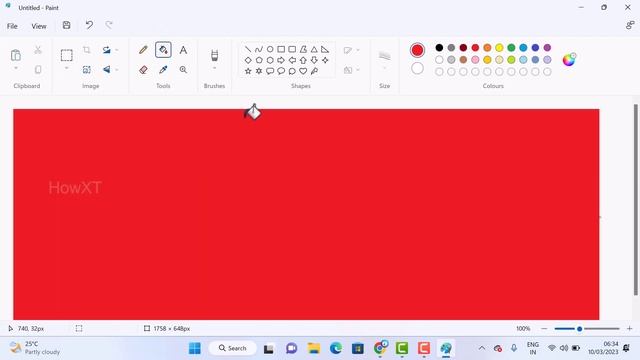Open the weather widget showing 25°C

tap(35, 348)
